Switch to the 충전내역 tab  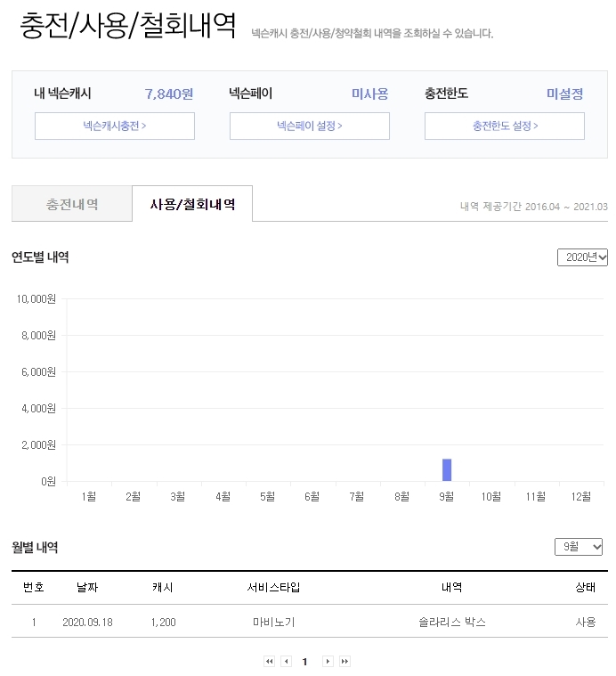[72, 204]
